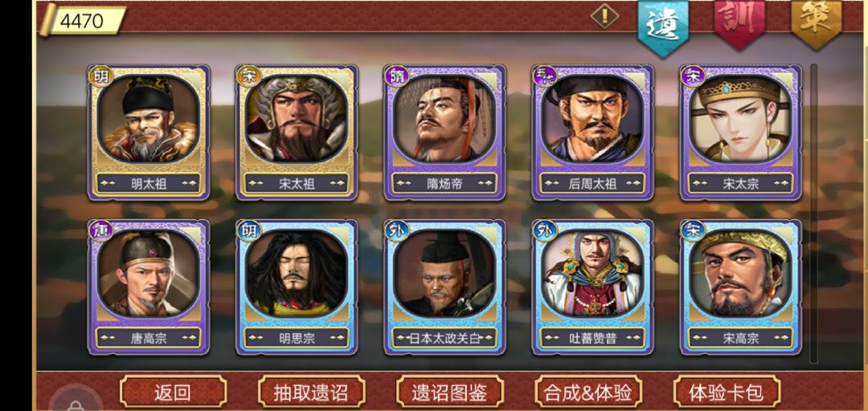Select the 吐蕃赞普 card
Image resolution: width=868 pixels, height=411 pixels.
pos(592,287)
